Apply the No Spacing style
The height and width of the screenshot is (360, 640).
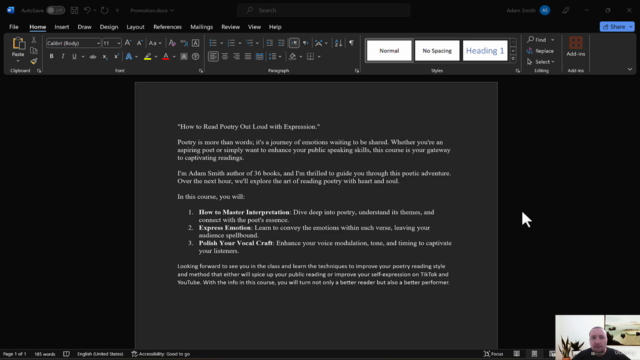click(437, 51)
